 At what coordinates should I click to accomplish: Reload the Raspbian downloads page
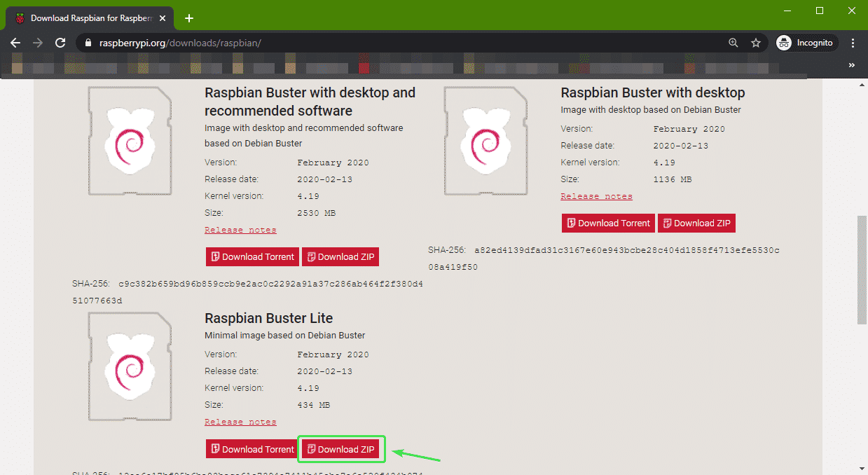(x=60, y=43)
